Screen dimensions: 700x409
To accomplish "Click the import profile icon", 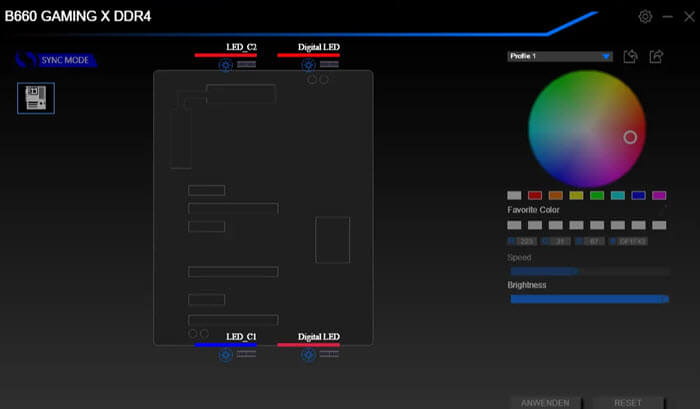I will tap(630, 56).
